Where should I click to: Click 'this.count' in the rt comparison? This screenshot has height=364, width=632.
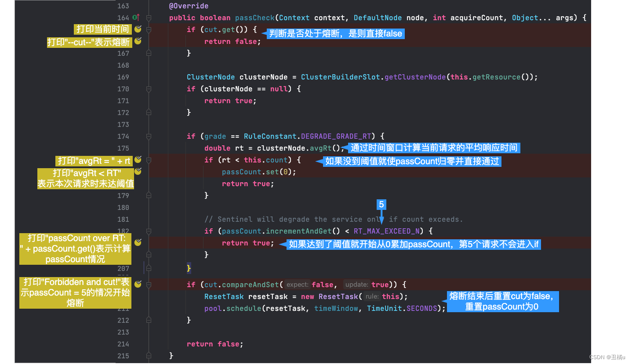[x=266, y=160]
